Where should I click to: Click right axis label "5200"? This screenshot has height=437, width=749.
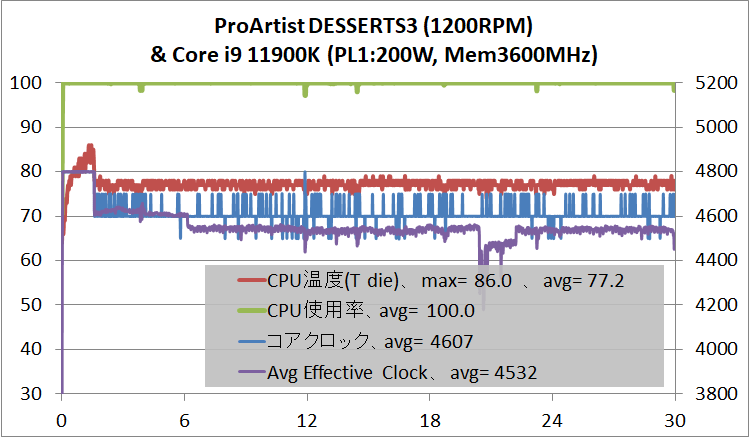tap(716, 83)
